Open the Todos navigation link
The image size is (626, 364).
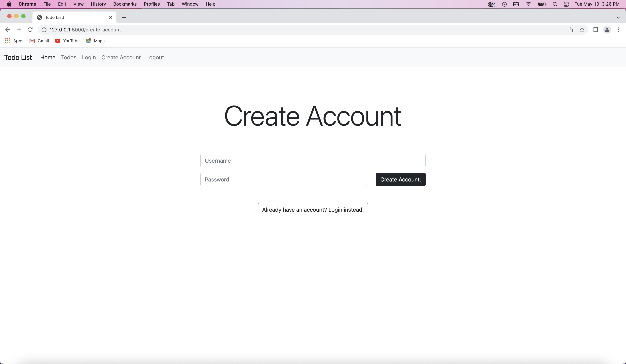coord(69,57)
